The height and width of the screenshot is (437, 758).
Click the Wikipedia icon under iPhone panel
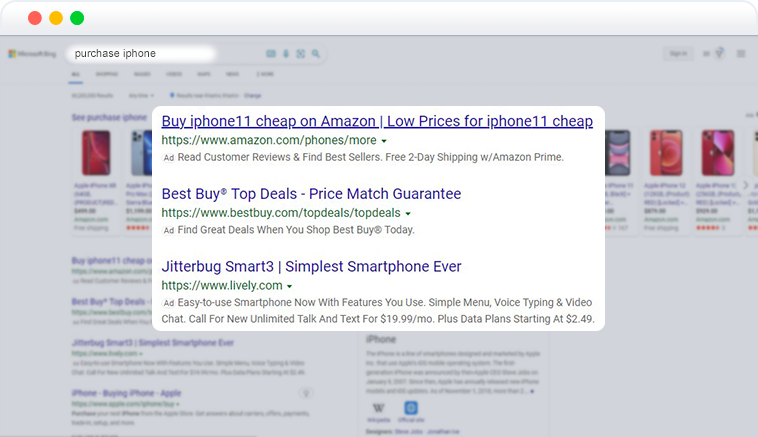[379, 408]
